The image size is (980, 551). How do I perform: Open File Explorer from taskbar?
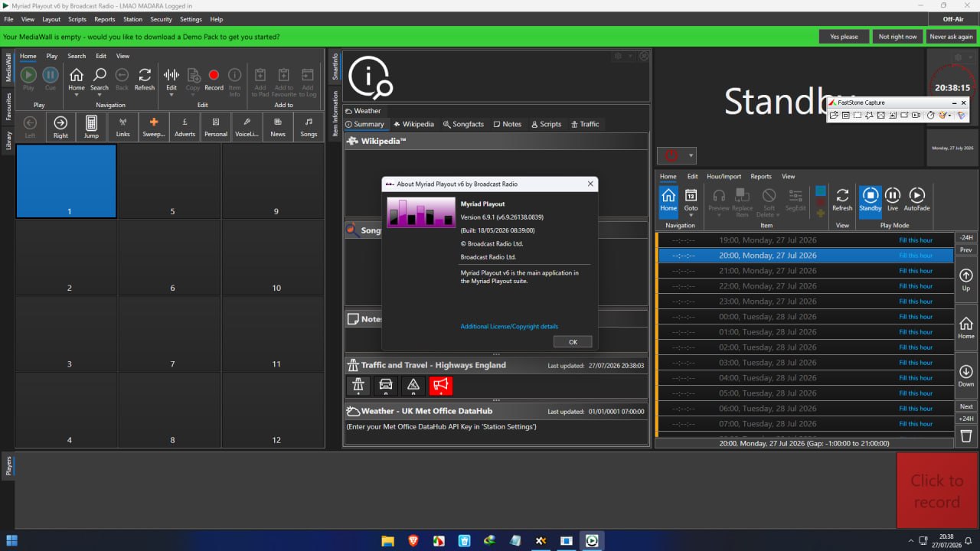coord(388,540)
